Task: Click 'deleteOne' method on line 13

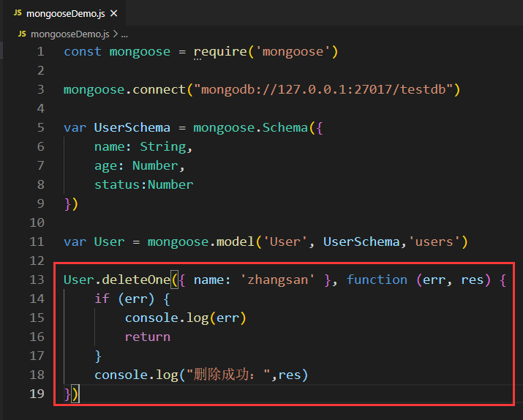Action: click(x=136, y=280)
